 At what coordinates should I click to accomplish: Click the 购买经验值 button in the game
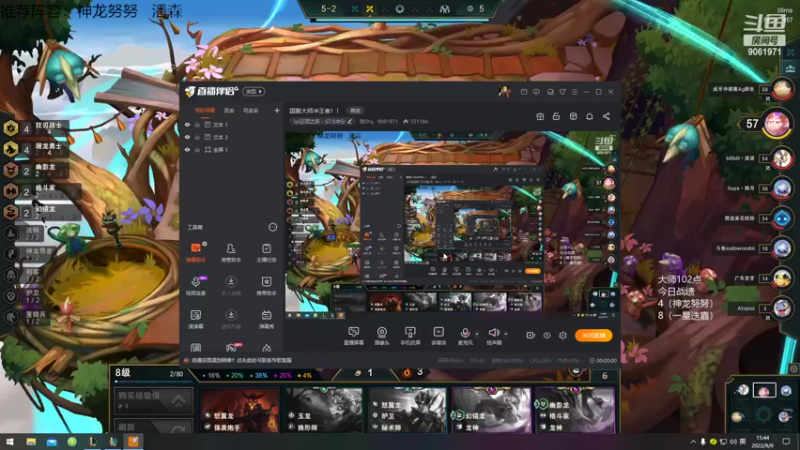point(154,400)
